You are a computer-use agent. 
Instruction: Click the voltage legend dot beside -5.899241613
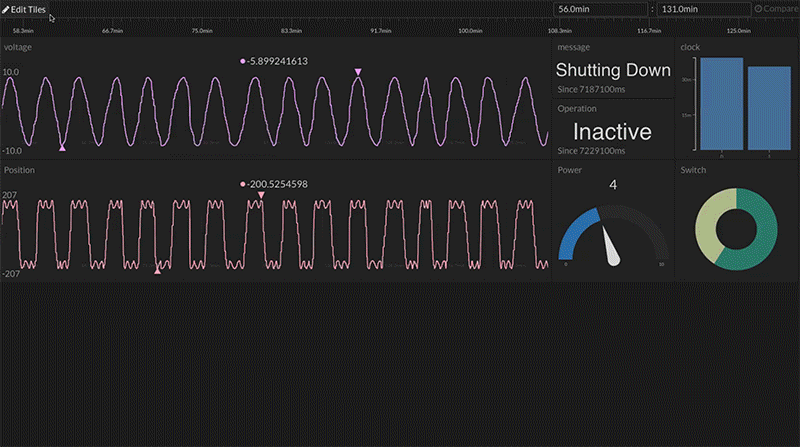pos(242,61)
